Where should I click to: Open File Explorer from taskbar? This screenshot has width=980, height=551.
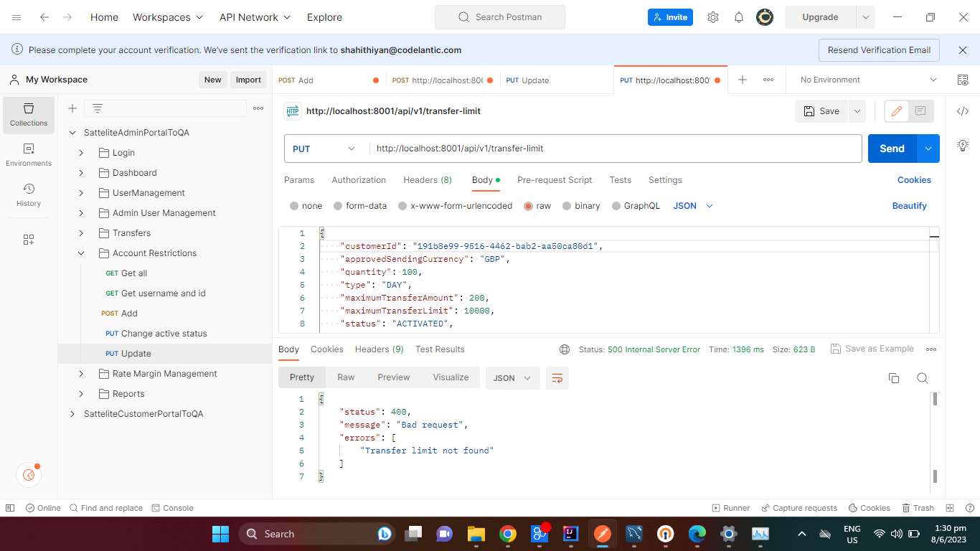pos(476,534)
